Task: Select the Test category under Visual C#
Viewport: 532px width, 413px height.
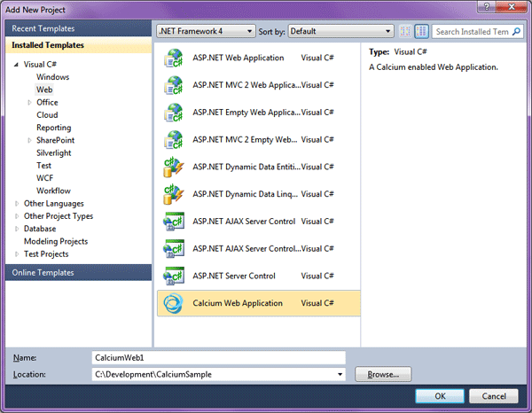Action: click(x=43, y=166)
